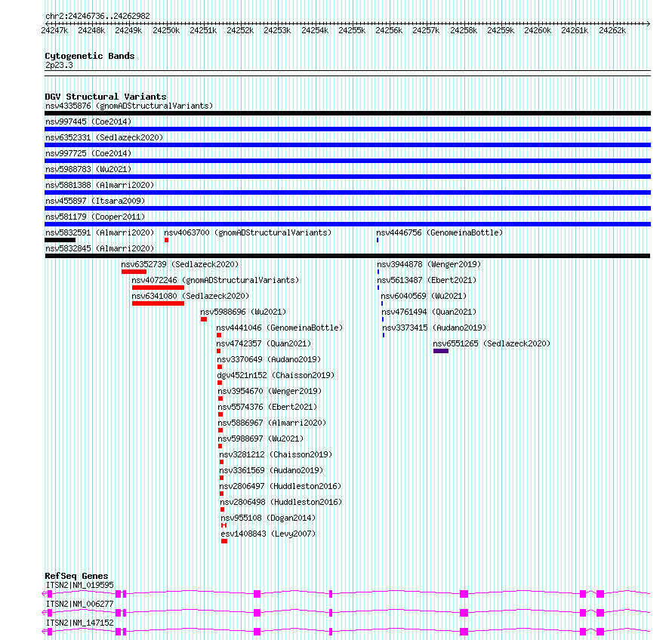The height and width of the screenshot is (640, 672).
Task: Click red bar under nsv4072246
Action: tap(158, 288)
